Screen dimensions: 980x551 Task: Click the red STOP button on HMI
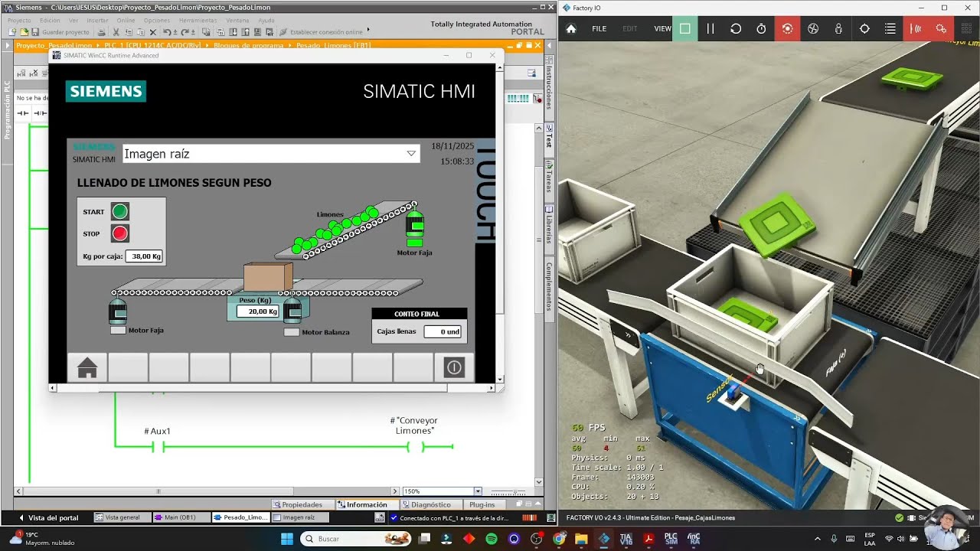click(x=120, y=233)
